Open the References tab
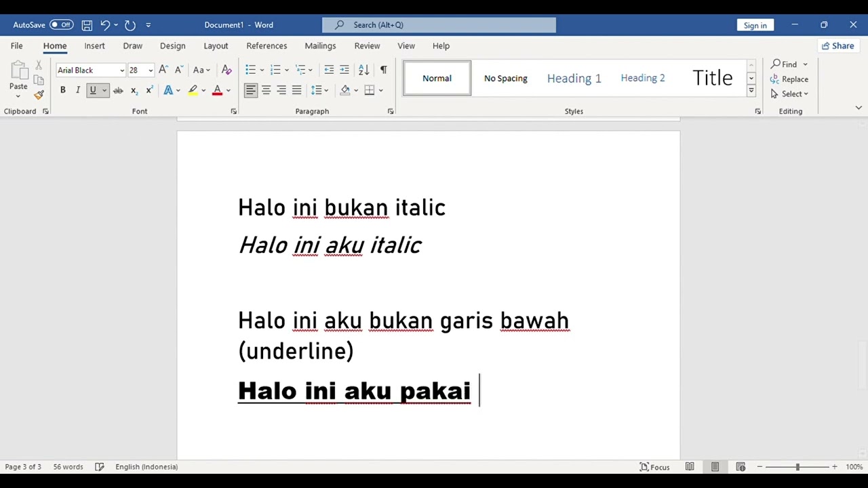 tap(267, 45)
